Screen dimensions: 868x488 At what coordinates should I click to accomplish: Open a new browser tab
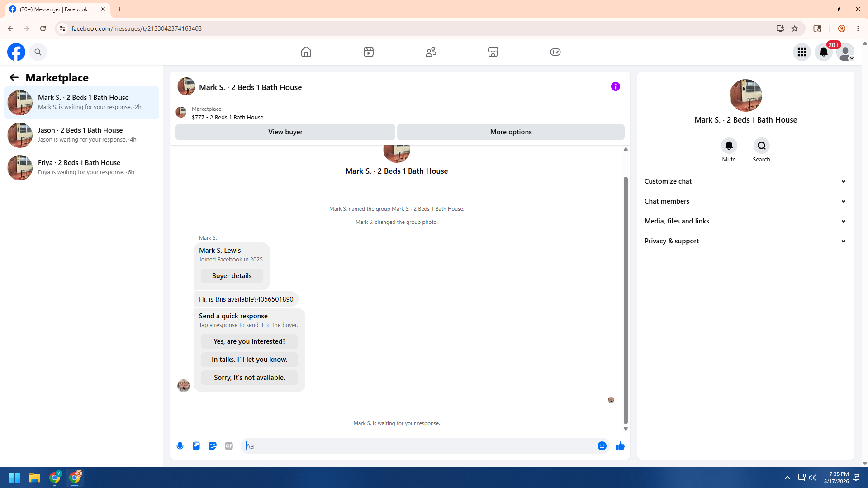click(x=119, y=9)
